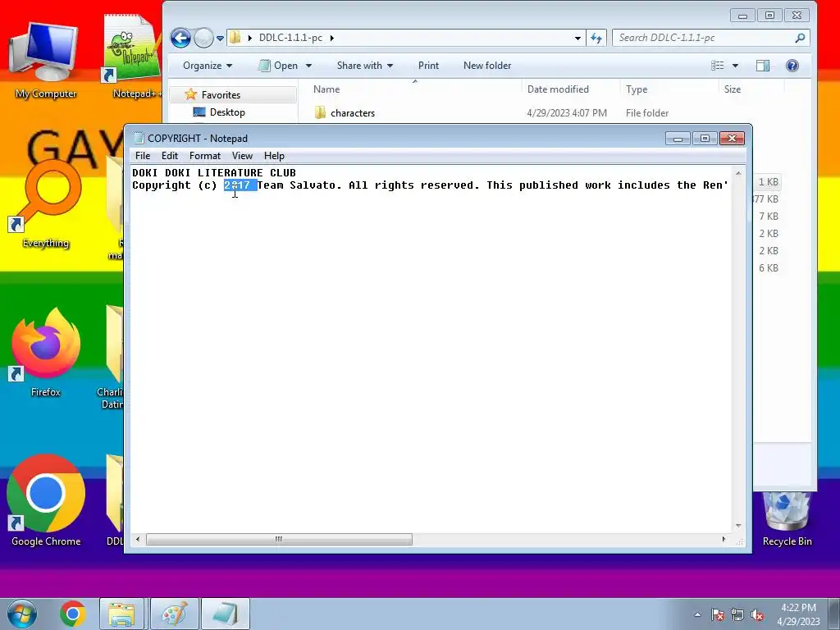
Task: Click the Open button in Explorer toolbar
Action: click(x=279, y=66)
